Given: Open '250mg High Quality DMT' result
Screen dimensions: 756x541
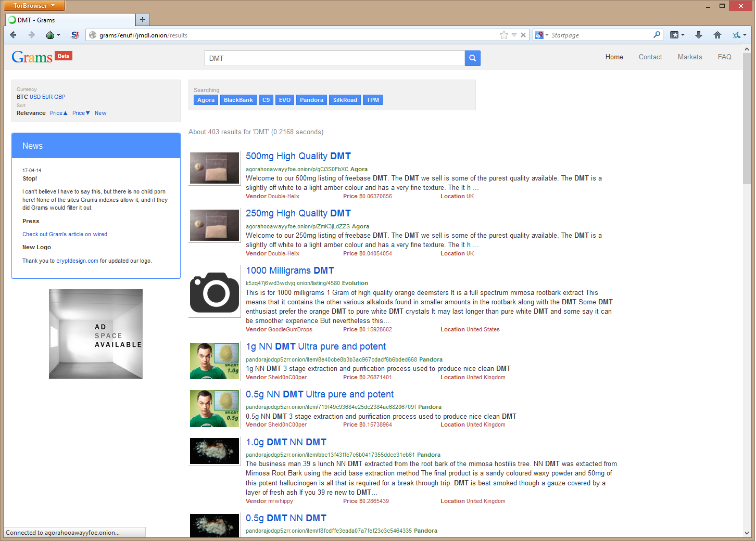Looking at the screenshot, I should tap(298, 213).
